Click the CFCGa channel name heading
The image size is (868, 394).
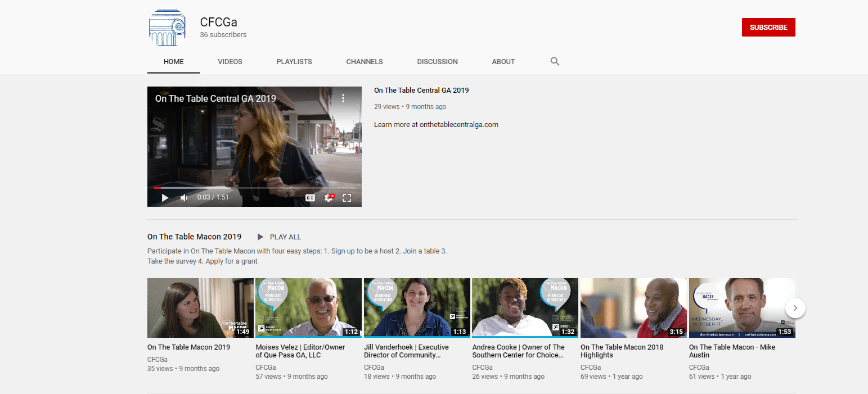tap(218, 22)
